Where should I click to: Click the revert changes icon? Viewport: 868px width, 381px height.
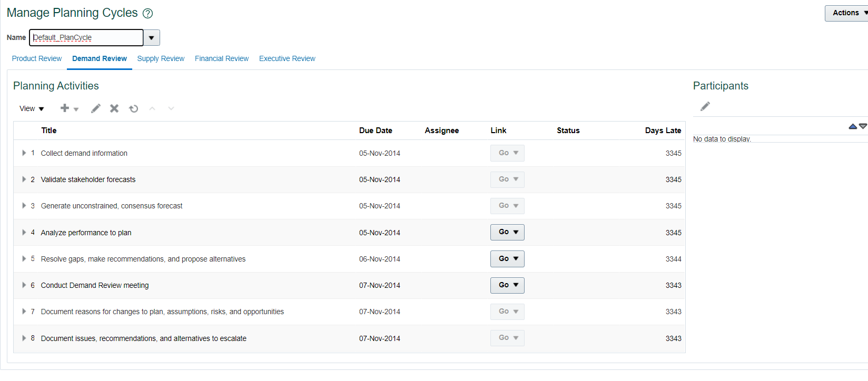click(134, 108)
